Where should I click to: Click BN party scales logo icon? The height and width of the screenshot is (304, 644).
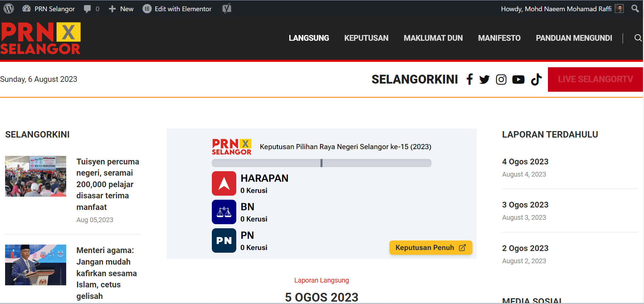click(x=224, y=212)
